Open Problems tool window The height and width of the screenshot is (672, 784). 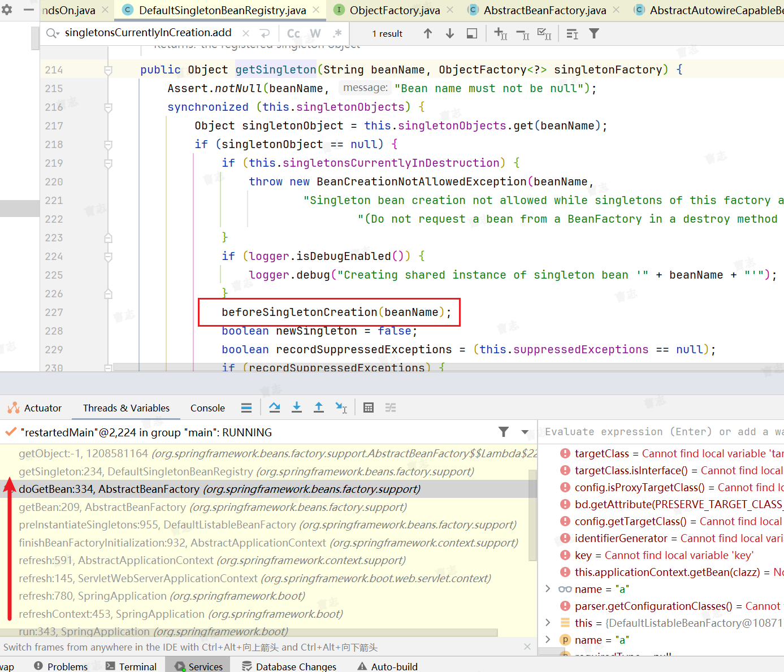[61, 666]
